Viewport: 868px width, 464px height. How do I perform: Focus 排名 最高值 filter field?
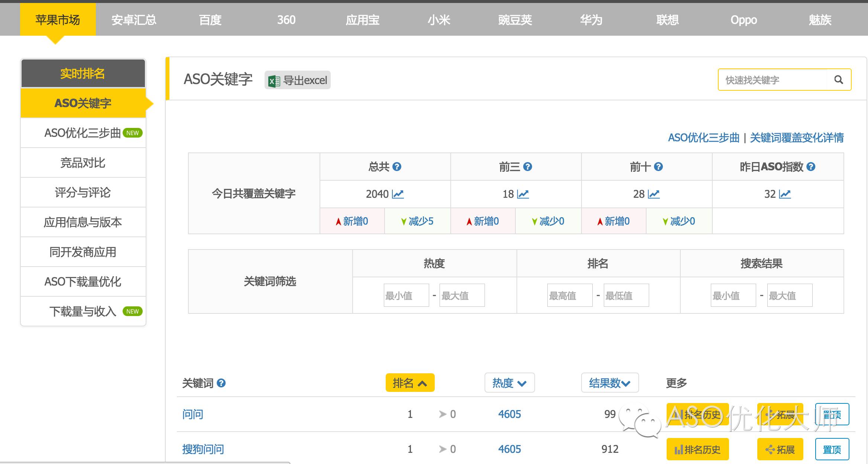[x=570, y=295]
